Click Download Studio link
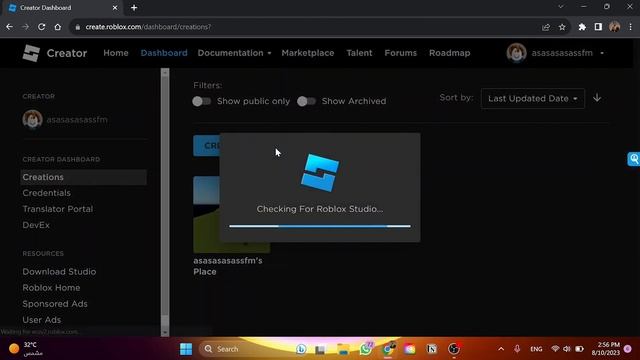 click(x=59, y=272)
